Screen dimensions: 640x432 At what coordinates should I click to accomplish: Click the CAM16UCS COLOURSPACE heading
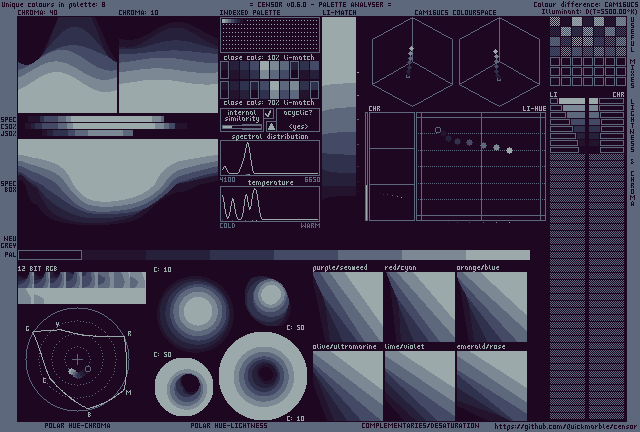click(x=455, y=13)
